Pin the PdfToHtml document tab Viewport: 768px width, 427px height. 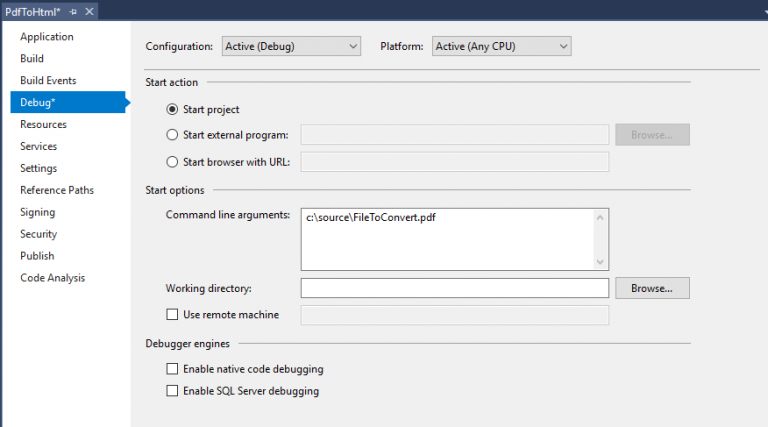click(x=73, y=11)
